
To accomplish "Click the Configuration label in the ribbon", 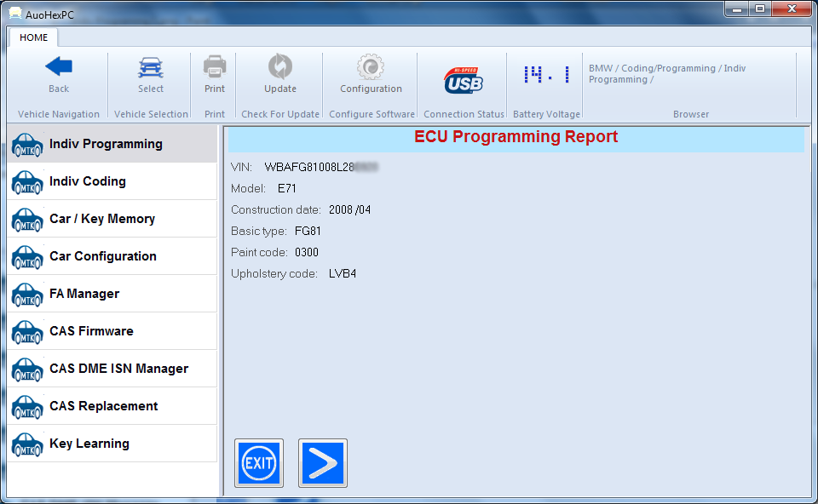I will click(x=371, y=89).
